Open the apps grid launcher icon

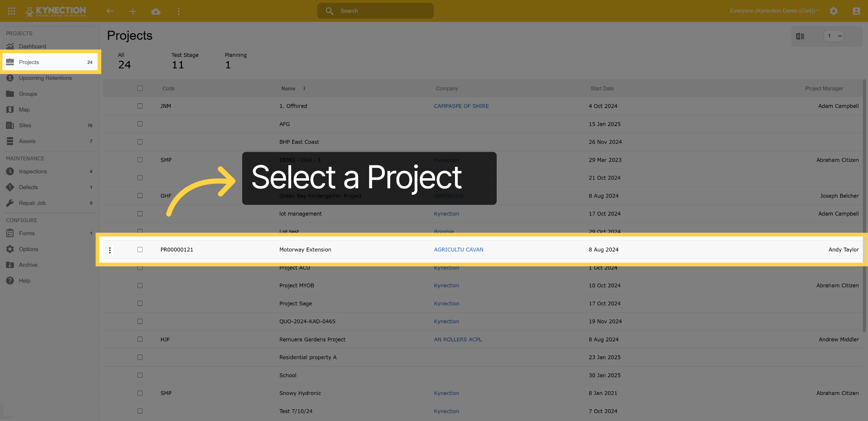(12, 11)
